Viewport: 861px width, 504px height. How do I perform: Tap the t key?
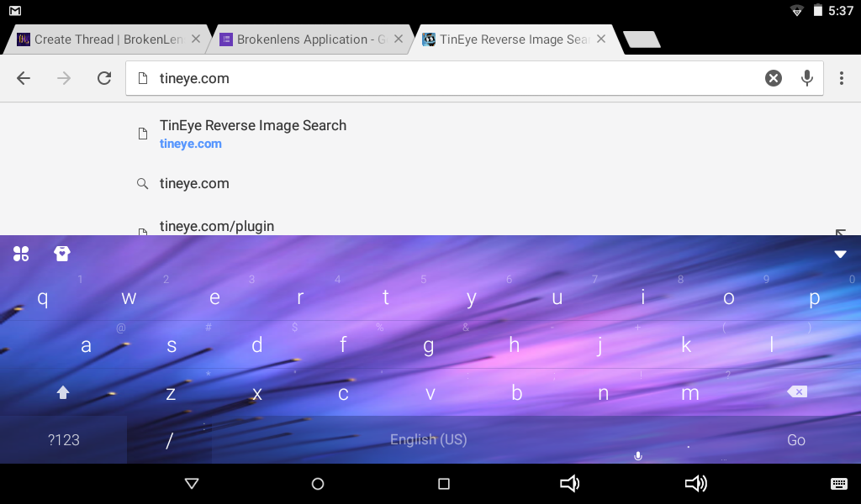(x=385, y=297)
